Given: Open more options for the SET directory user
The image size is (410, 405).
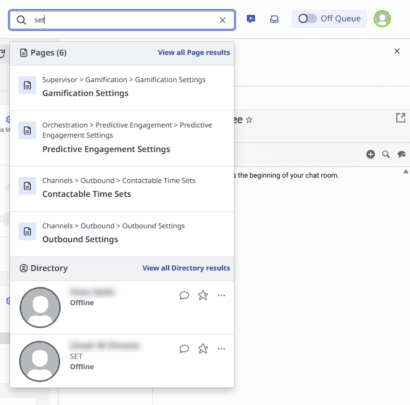Looking at the screenshot, I should coord(221,349).
